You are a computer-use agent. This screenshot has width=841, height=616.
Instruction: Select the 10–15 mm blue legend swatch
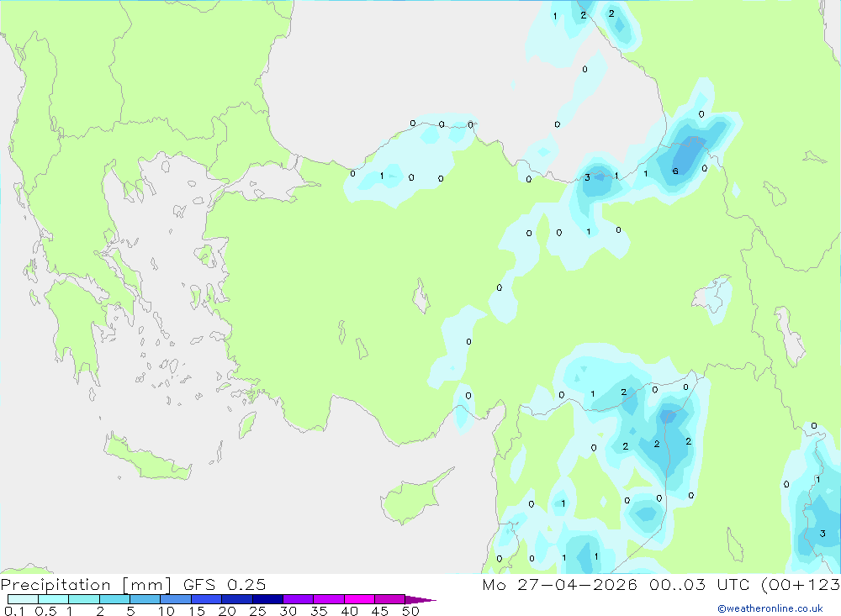176,599
